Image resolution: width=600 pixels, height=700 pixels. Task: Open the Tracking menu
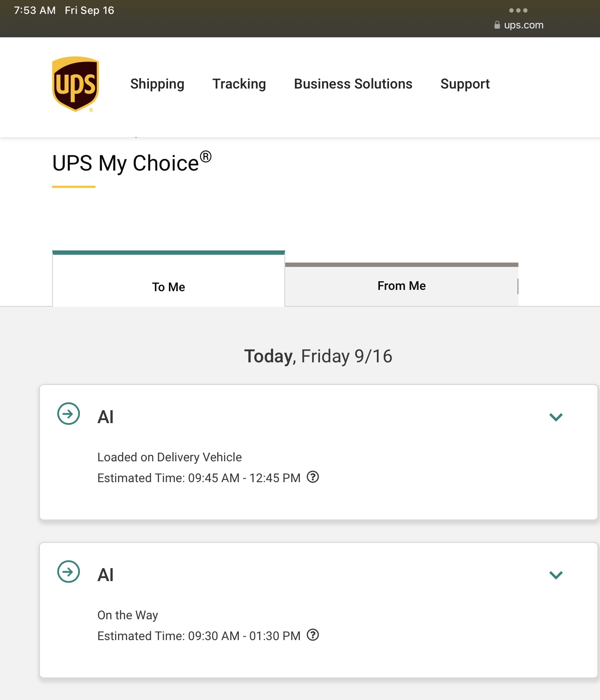(x=239, y=84)
